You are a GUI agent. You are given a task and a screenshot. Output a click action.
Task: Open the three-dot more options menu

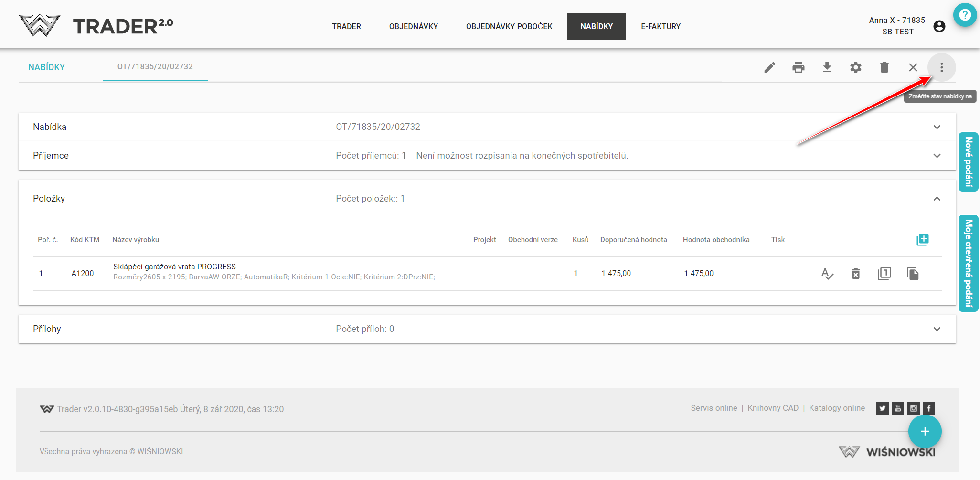point(941,67)
